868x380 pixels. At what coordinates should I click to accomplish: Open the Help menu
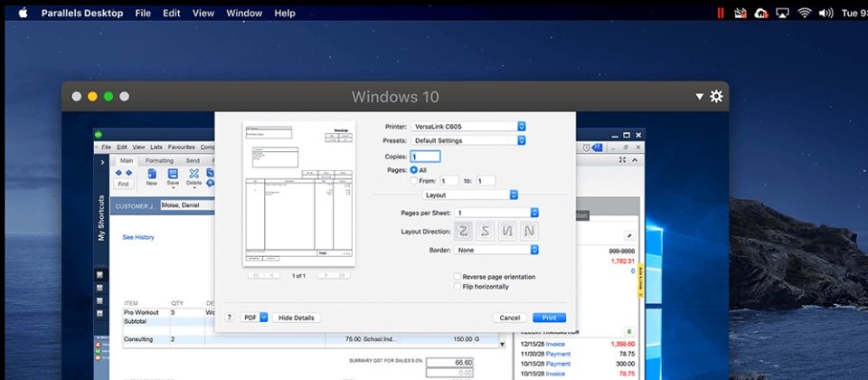coord(285,13)
